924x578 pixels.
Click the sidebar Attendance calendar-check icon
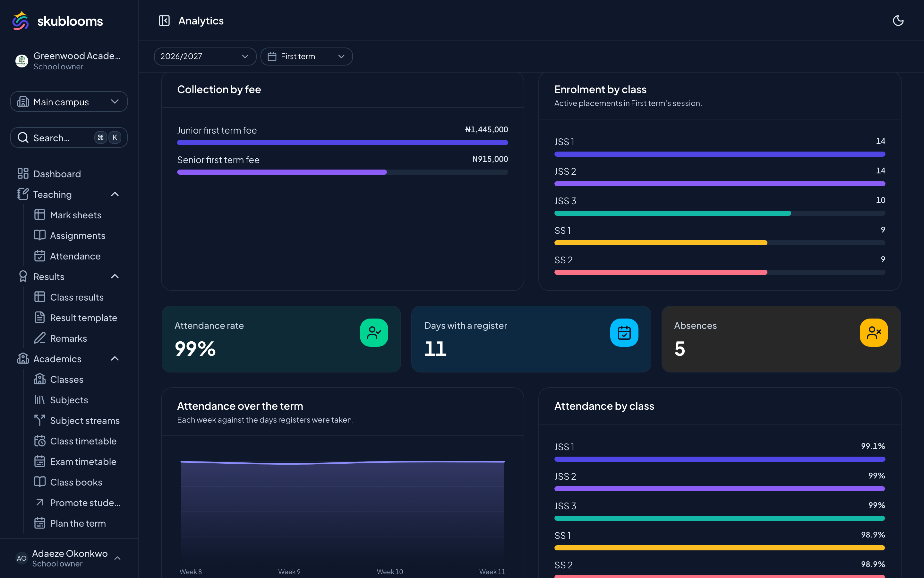[40, 256]
